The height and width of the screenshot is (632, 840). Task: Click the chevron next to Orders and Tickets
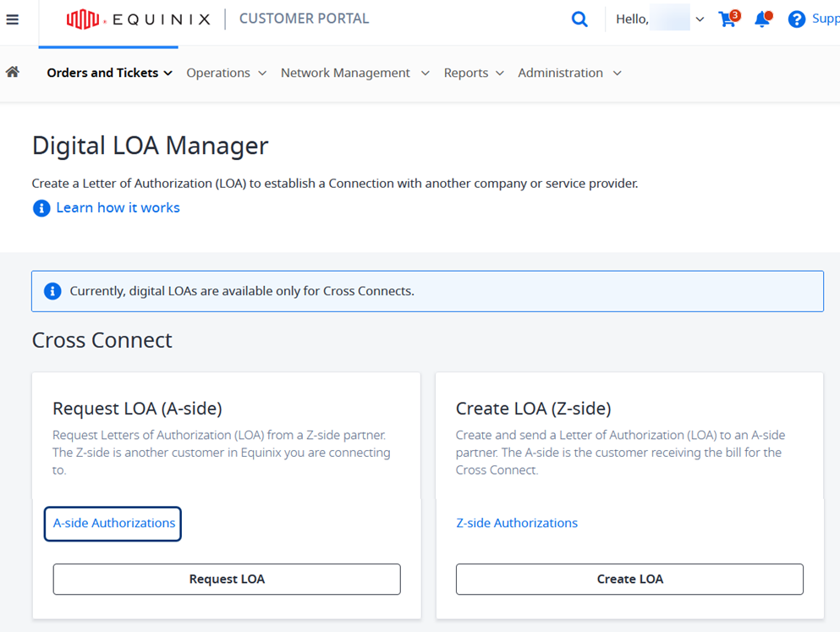[x=167, y=74]
